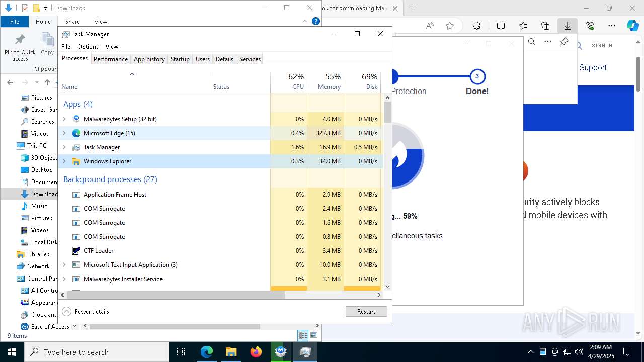Click Browser essentials heart icon
This screenshot has height=362, width=644.
[x=590, y=26]
